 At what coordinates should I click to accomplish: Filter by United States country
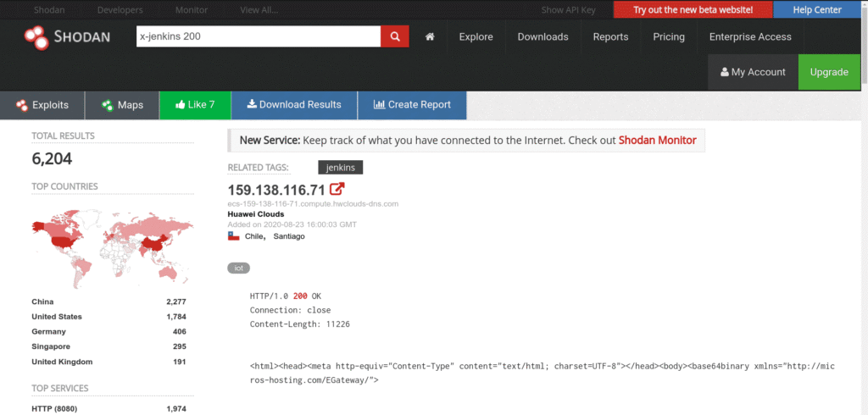tap(57, 317)
